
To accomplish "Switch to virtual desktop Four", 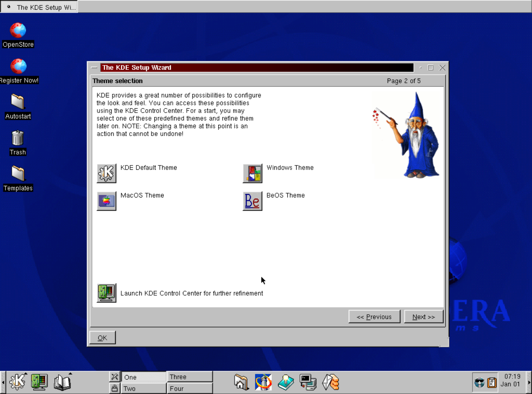I will click(190, 389).
